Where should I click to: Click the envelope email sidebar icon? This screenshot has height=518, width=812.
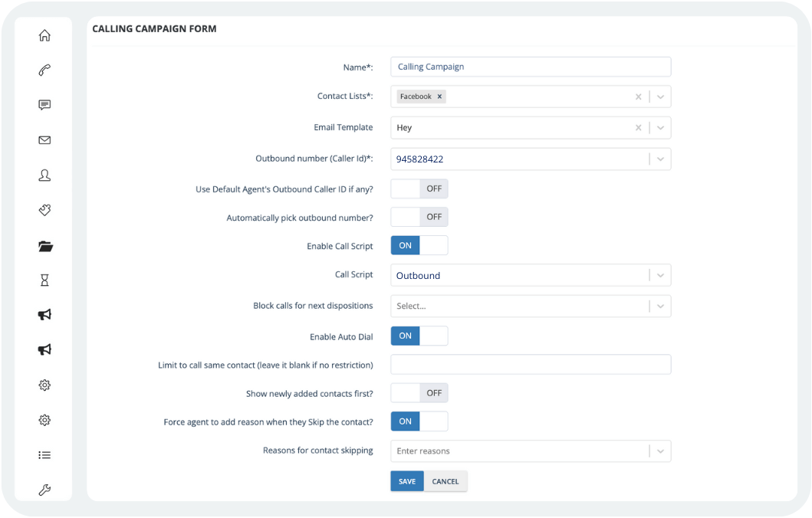(44, 140)
